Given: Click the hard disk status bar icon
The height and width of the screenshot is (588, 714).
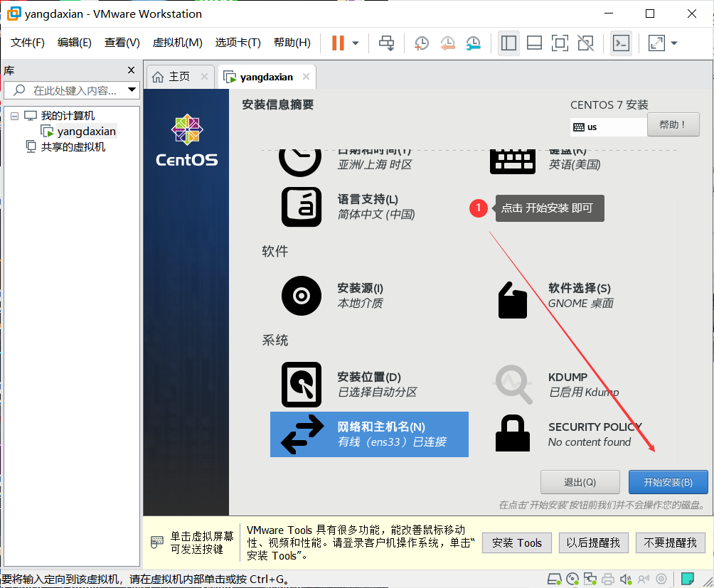Looking at the screenshot, I should [x=555, y=579].
